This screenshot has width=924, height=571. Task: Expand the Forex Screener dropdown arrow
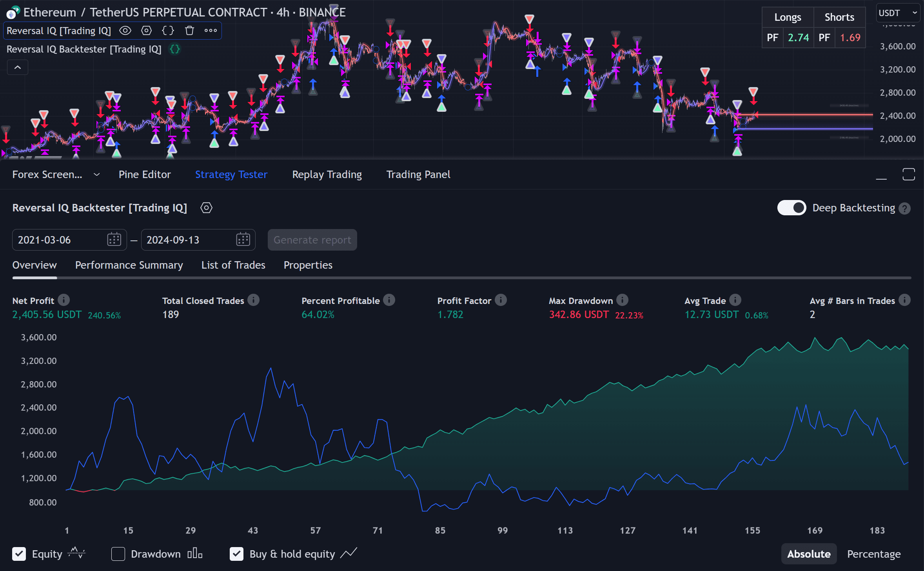click(x=96, y=175)
